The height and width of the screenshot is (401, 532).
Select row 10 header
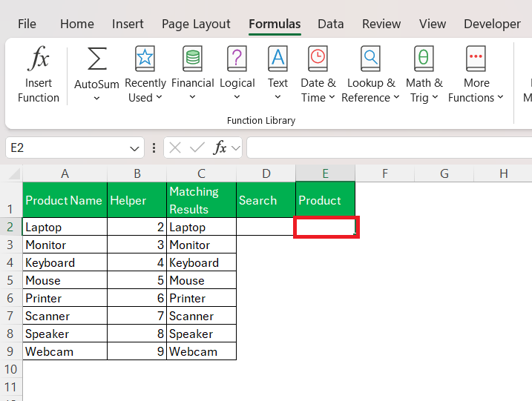pyautogui.click(x=11, y=369)
